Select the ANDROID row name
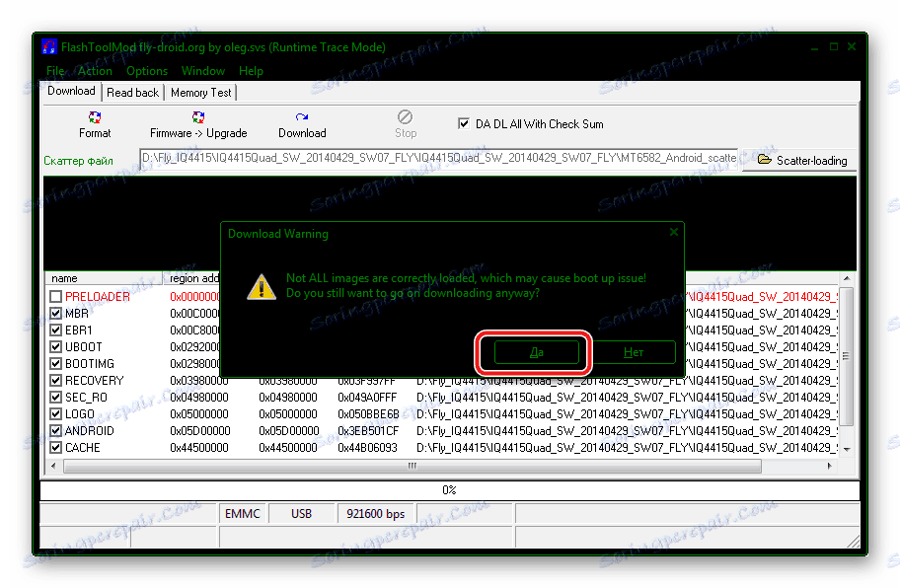Image resolution: width=900 pixels, height=588 pixels. click(89, 431)
